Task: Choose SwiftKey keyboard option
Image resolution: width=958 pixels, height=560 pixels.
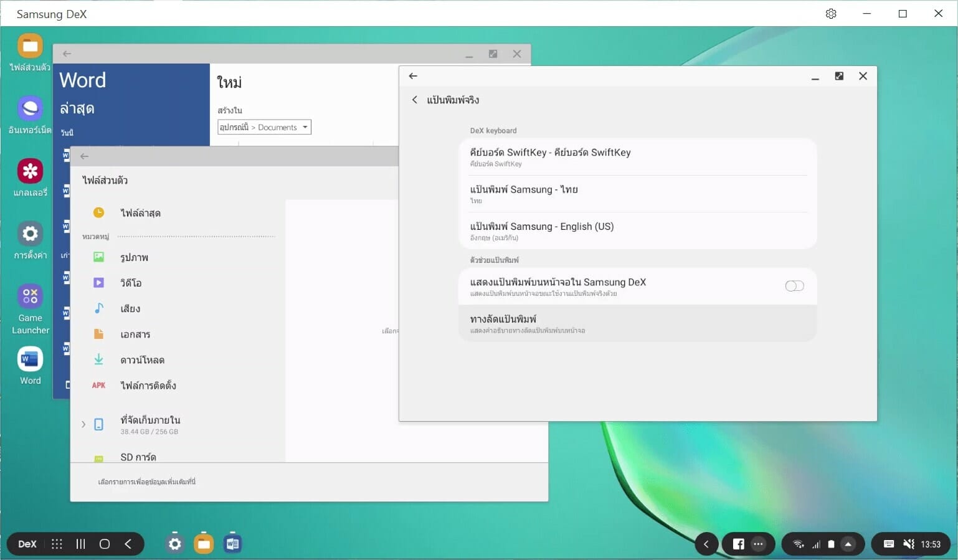Action: [x=637, y=157]
